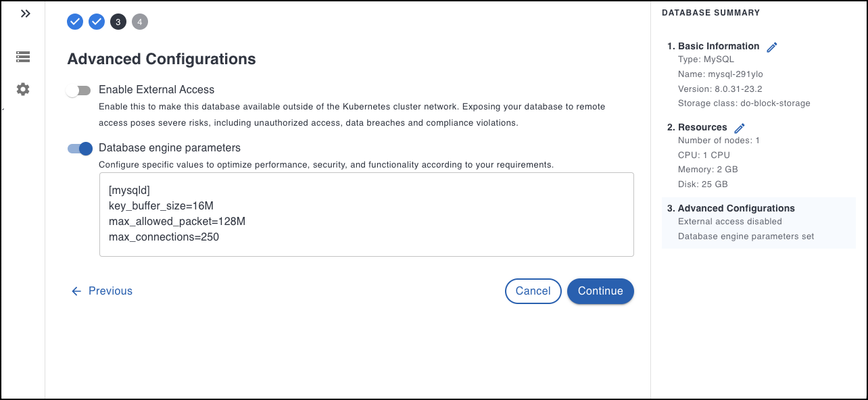The image size is (868, 400).
Task: Go to completed step two indicator
Action: (97, 22)
